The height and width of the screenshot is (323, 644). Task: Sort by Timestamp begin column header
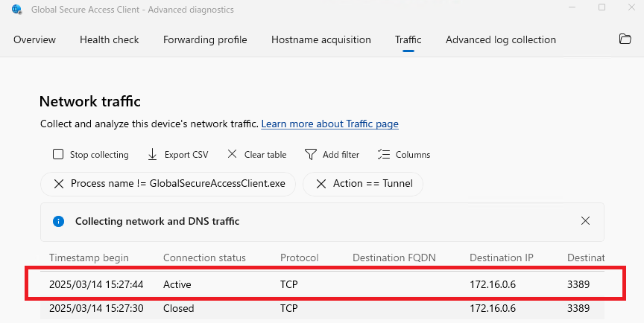coord(89,258)
